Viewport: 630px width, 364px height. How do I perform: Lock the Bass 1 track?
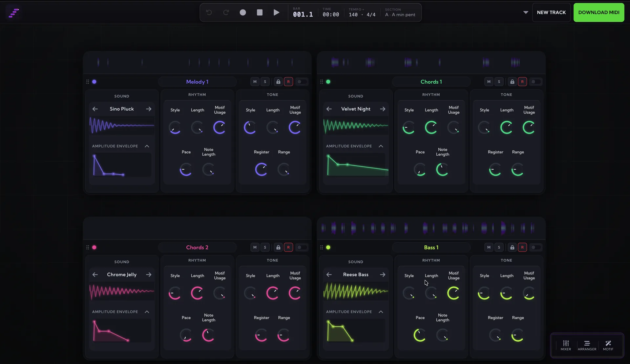[512, 247]
